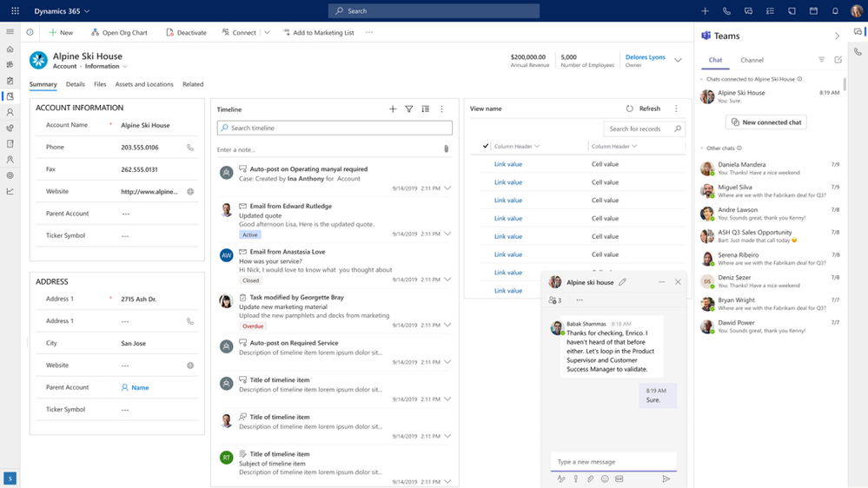Viewport: 868px width, 488px height.
Task: Send the chat message
Action: (666, 478)
